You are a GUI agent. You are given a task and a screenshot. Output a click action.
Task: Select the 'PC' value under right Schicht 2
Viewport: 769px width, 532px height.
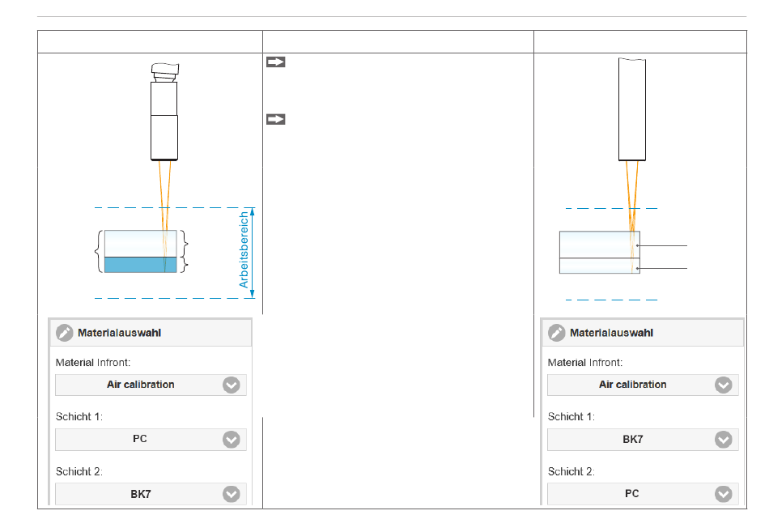(631, 494)
